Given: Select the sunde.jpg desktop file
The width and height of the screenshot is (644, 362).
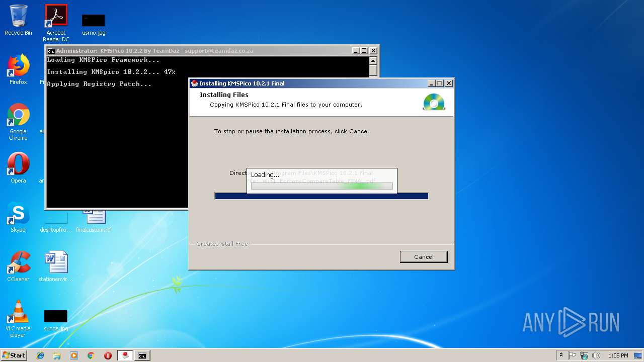Looking at the screenshot, I should tap(55, 320).
